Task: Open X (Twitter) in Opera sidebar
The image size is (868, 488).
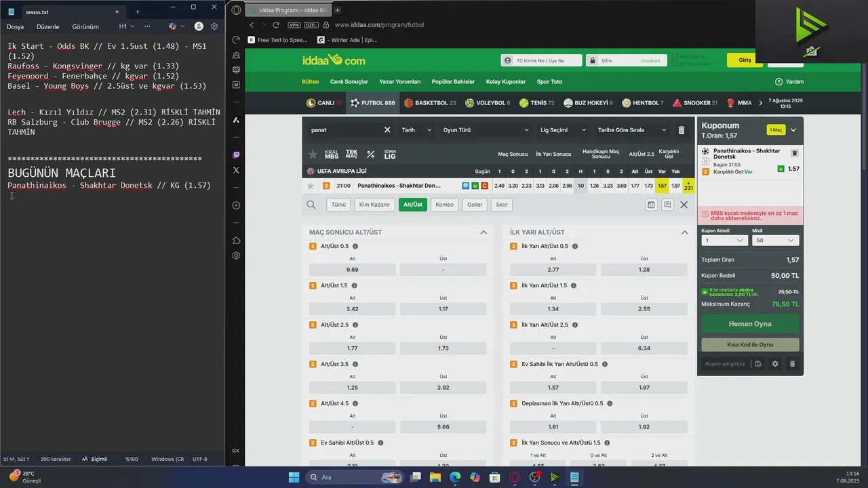Action: pos(236,170)
